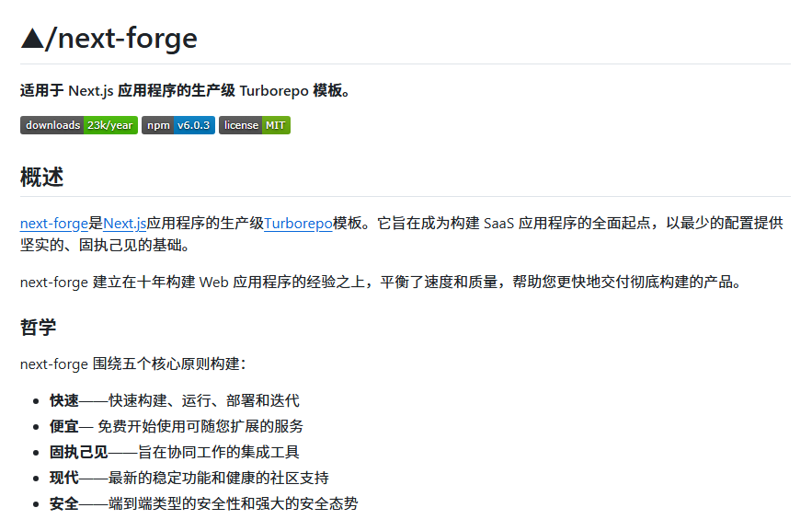Open the npm v6.0.3 badge
This screenshot has width=812, height=531.
click(178, 125)
